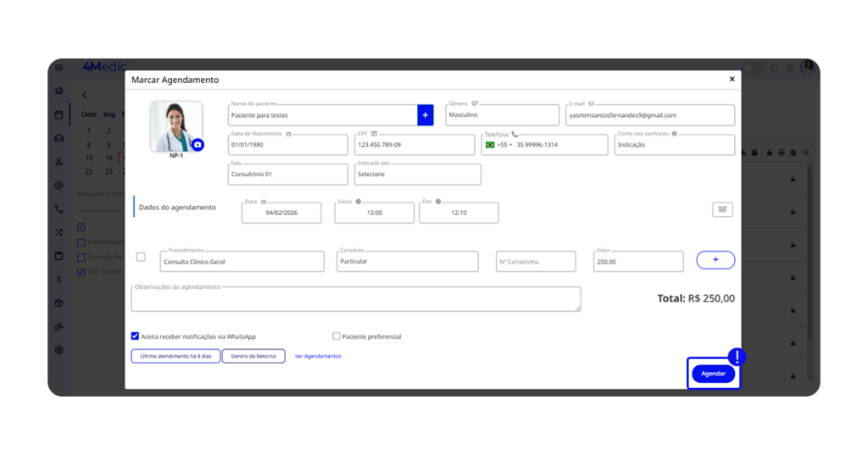Image resolution: width=868 pixels, height=455 pixels.
Task: Click the blue plus beside patient name
Action: pyautogui.click(x=426, y=115)
